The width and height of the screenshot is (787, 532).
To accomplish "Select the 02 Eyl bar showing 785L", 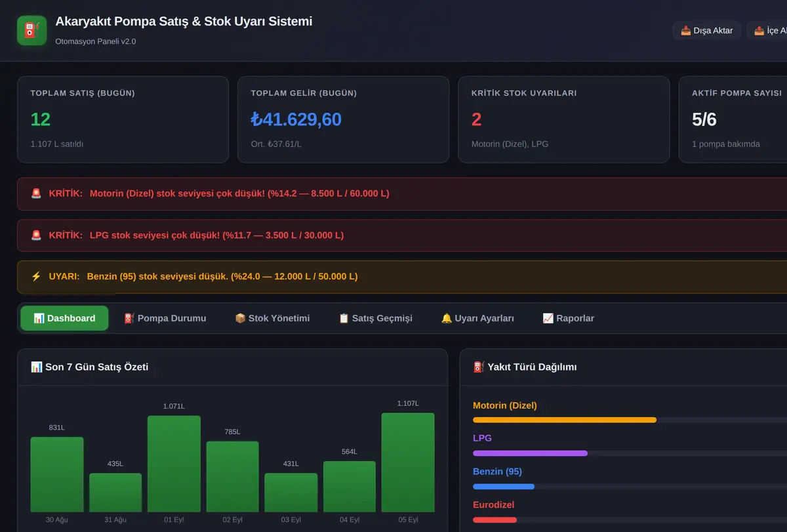I will (232, 477).
